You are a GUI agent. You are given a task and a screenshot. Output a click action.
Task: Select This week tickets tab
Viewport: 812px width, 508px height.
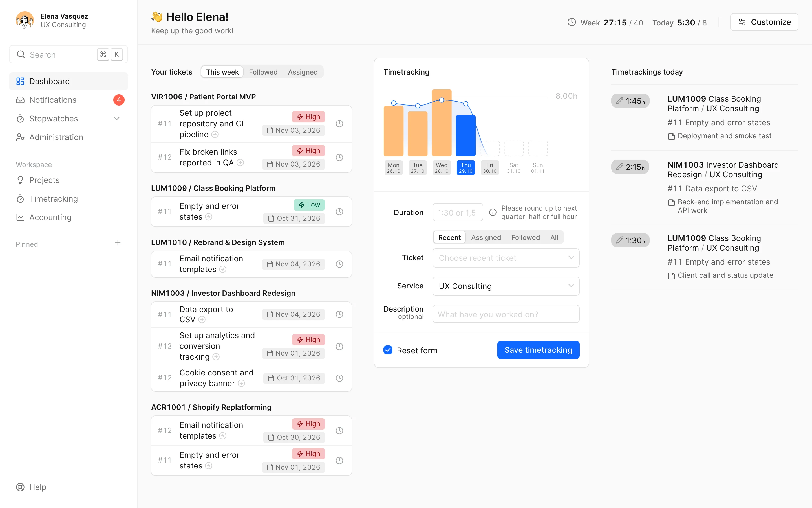[222, 72]
